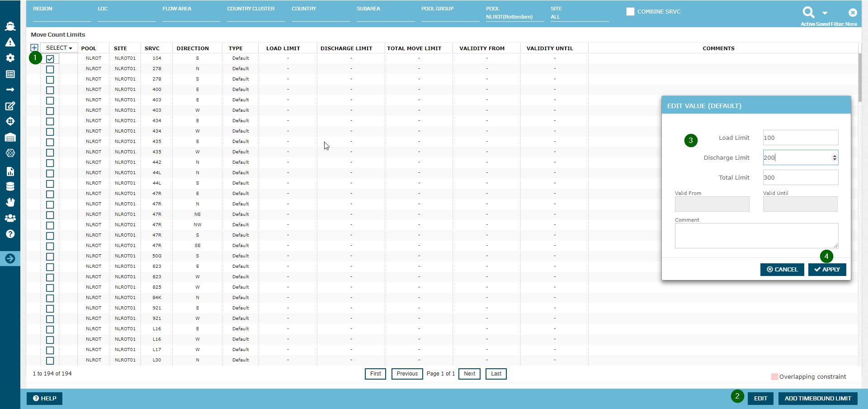Click the ship icon in the sidebar
Image resolution: width=868 pixels, height=409 pixels.
coord(10,26)
